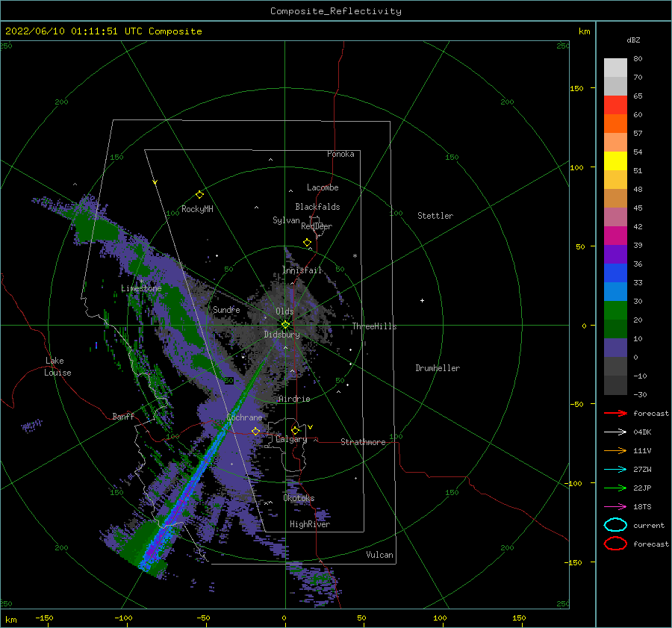Screen dimensions: 672x628
Task: Click the Banff label
Action: tap(123, 417)
